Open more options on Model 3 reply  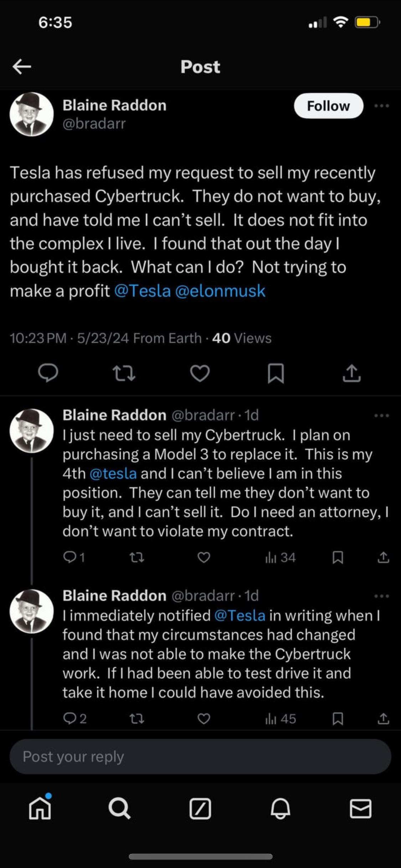(x=381, y=415)
